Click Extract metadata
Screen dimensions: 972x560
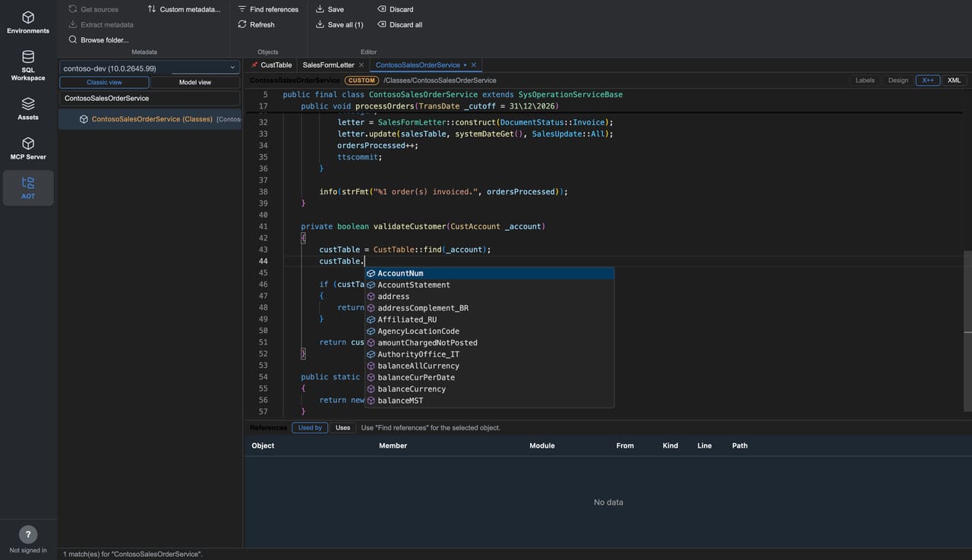tap(100, 24)
